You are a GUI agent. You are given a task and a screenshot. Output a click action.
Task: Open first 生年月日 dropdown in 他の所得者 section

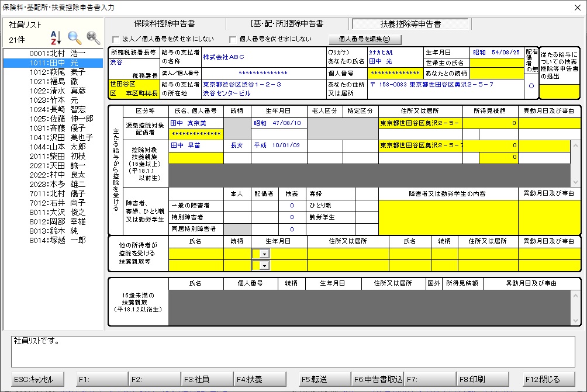point(264,254)
